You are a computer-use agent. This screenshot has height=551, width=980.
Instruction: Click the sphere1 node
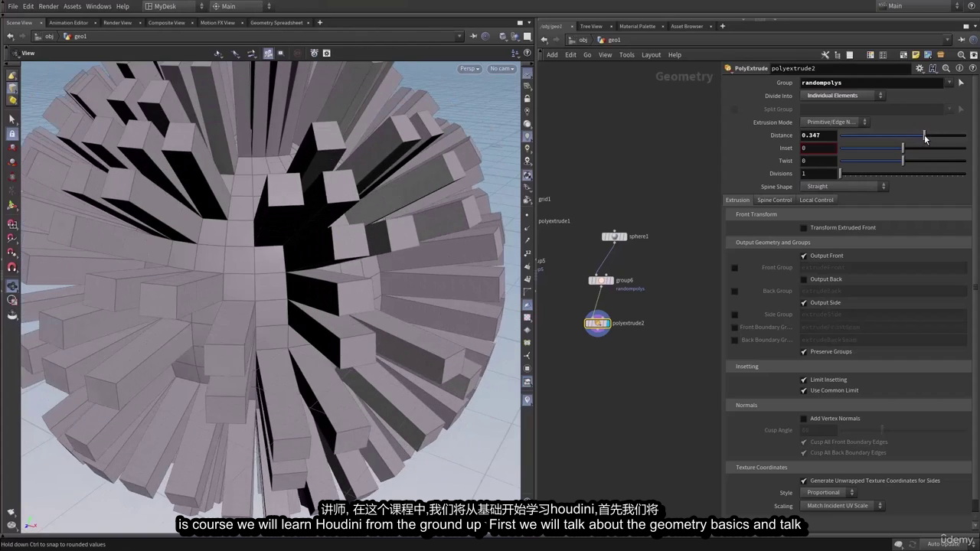pos(614,236)
